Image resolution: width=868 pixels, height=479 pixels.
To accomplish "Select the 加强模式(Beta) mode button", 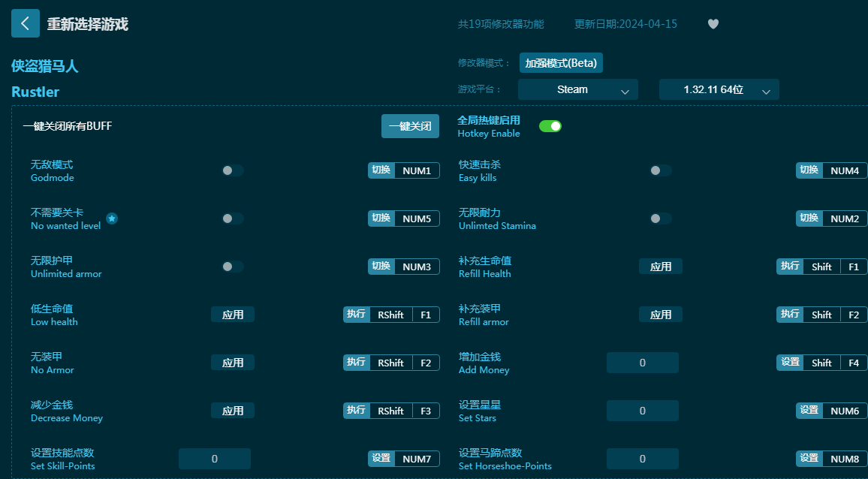I will click(561, 63).
